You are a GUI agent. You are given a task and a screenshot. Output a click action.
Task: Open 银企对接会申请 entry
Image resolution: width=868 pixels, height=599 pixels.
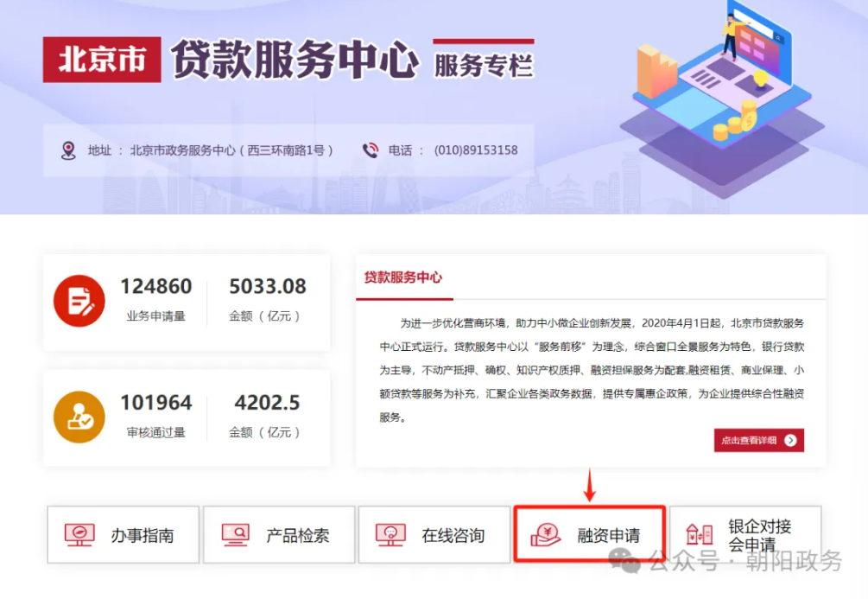[x=744, y=533]
